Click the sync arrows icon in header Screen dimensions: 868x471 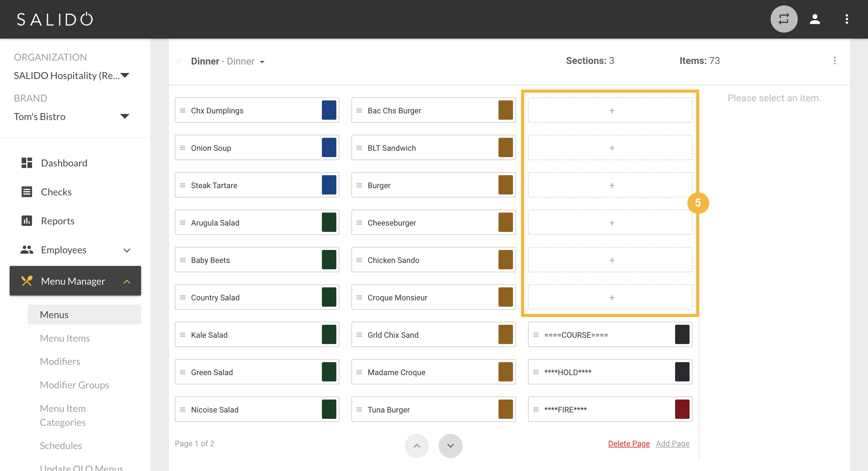(x=783, y=19)
